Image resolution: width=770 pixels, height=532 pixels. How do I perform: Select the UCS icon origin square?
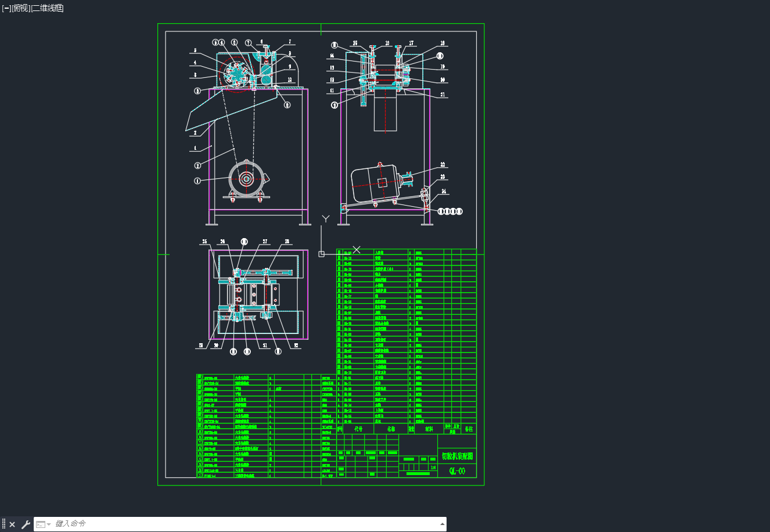[x=321, y=254]
